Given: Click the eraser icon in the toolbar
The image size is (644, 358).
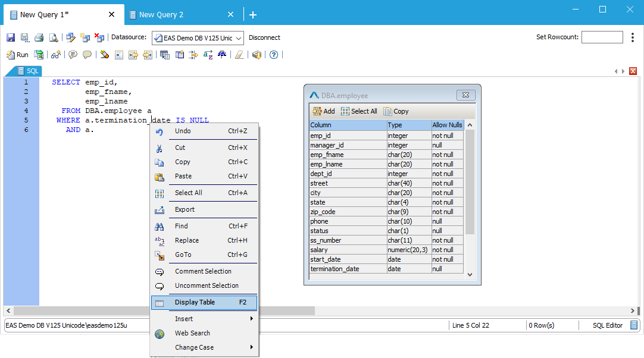Looking at the screenshot, I should point(239,55).
